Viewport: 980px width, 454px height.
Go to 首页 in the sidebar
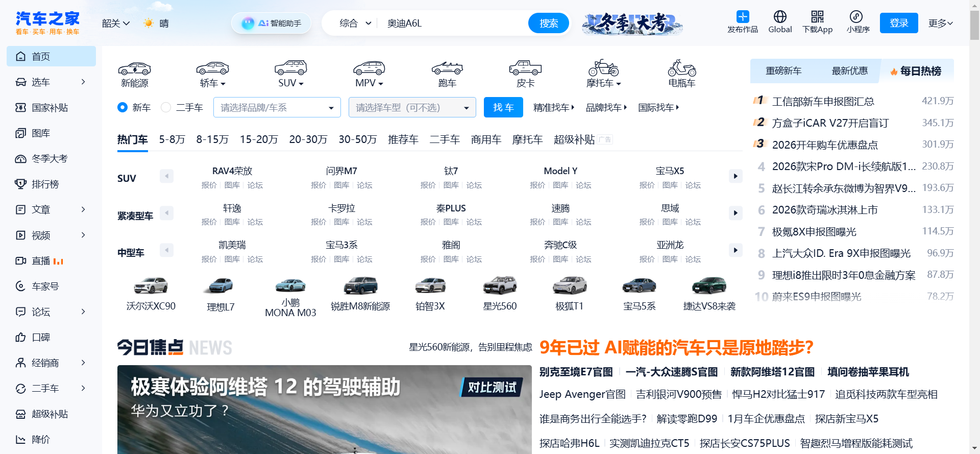pos(51,56)
